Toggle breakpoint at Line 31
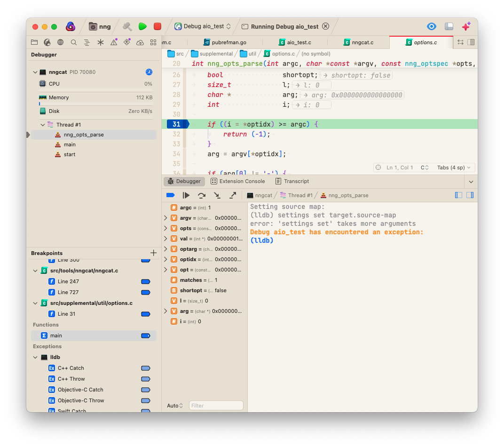 [146, 314]
